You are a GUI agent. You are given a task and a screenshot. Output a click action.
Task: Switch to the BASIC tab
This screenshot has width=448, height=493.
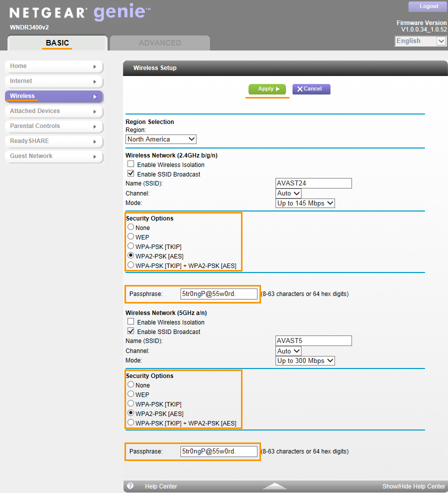tap(57, 43)
